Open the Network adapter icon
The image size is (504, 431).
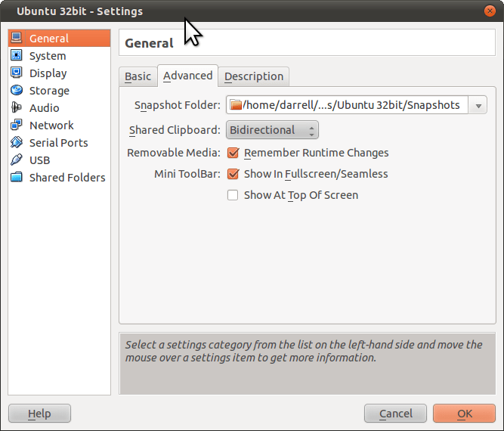(x=16, y=126)
